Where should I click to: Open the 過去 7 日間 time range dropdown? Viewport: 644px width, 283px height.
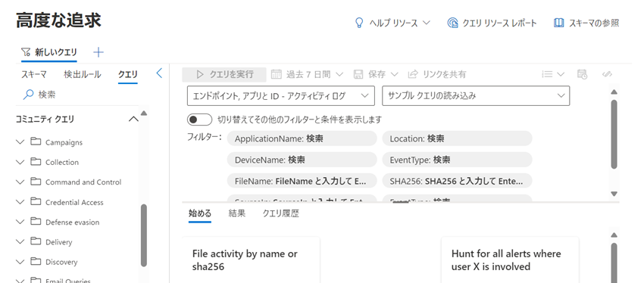(339, 74)
